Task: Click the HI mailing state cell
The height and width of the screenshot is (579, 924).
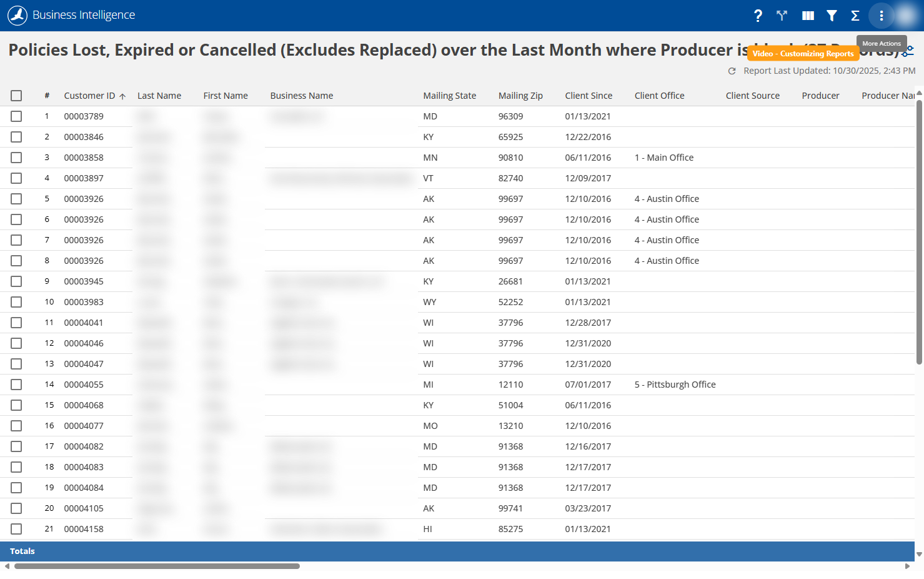Action: point(428,529)
